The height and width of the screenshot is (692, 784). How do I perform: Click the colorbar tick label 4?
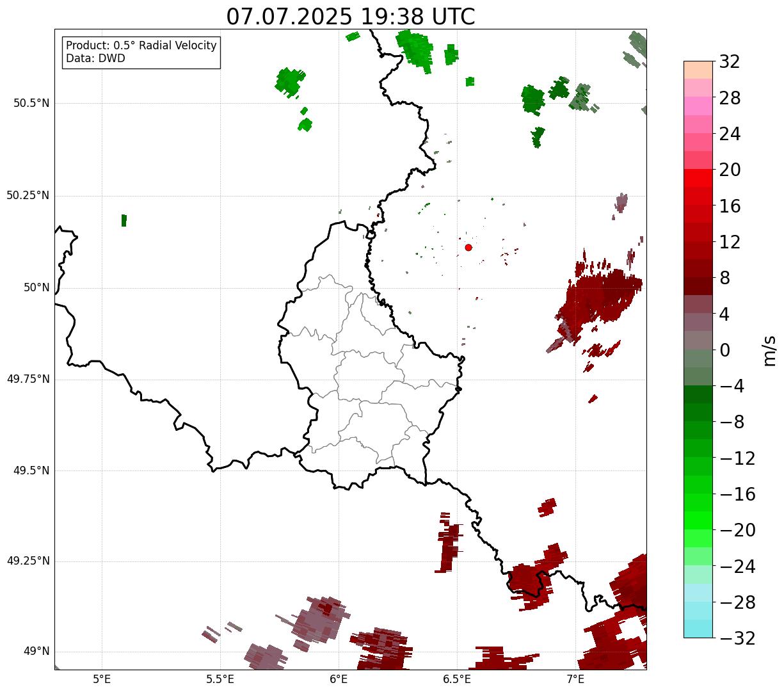pyautogui.click(x=724, y=314)
